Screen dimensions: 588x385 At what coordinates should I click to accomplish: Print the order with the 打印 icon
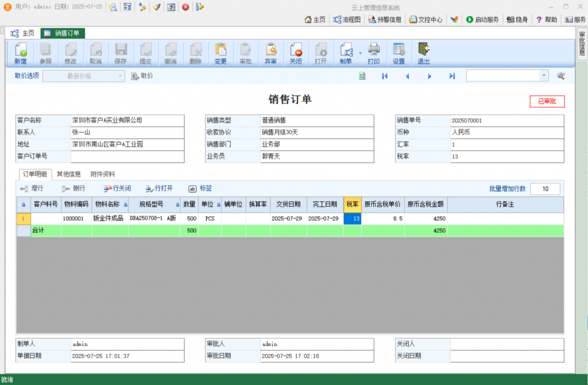[x=373, y=53]
